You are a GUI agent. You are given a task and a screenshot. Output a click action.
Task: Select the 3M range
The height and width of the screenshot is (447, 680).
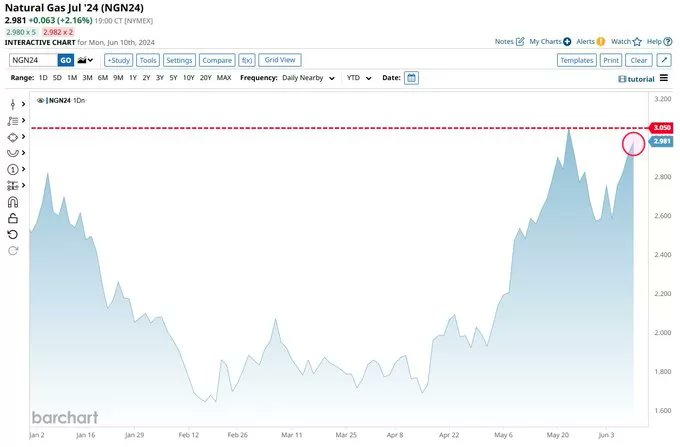(x=87, y=78)
